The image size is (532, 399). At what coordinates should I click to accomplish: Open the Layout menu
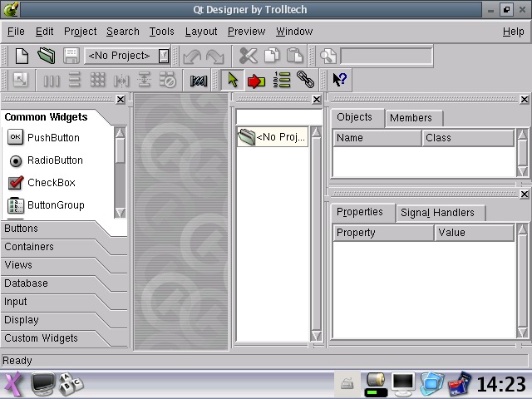[x=201, y=32]
